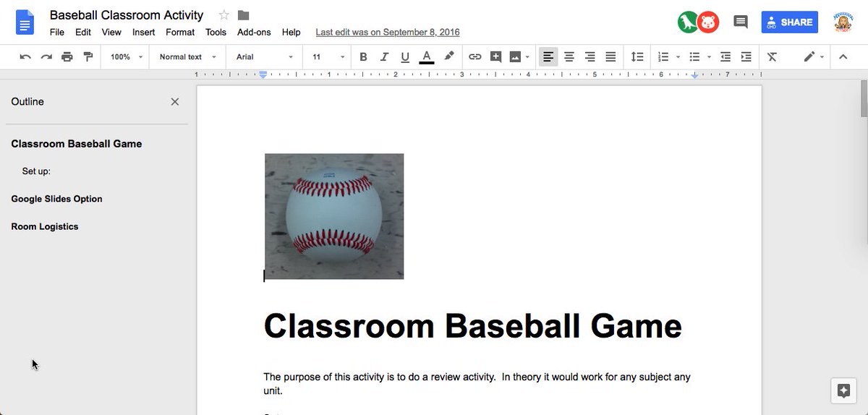The height and width of the screenshot is (415, 868).
Task: Open the last edit history link
Action: 388,32
